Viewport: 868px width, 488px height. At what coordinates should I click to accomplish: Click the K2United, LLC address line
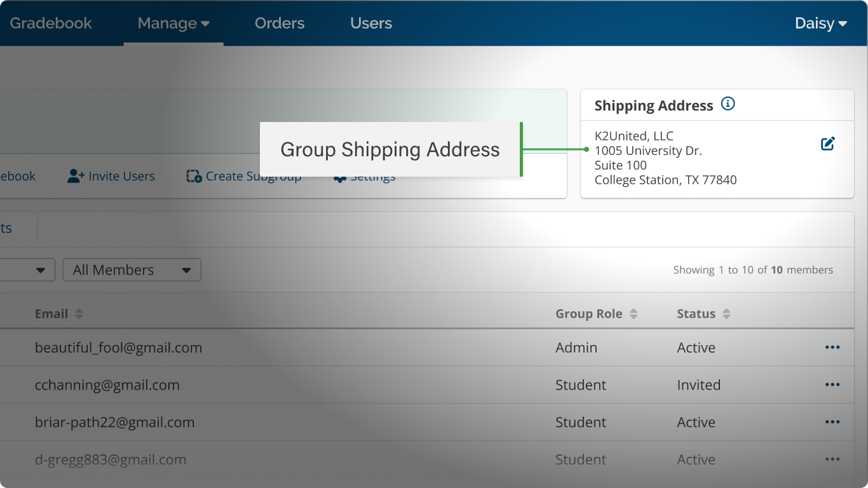(634, 136)
